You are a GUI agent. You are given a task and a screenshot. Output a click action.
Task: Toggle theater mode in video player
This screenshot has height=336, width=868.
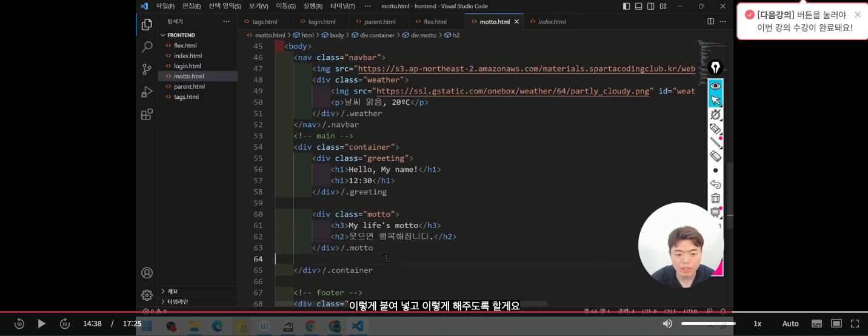tap(836, 323)
